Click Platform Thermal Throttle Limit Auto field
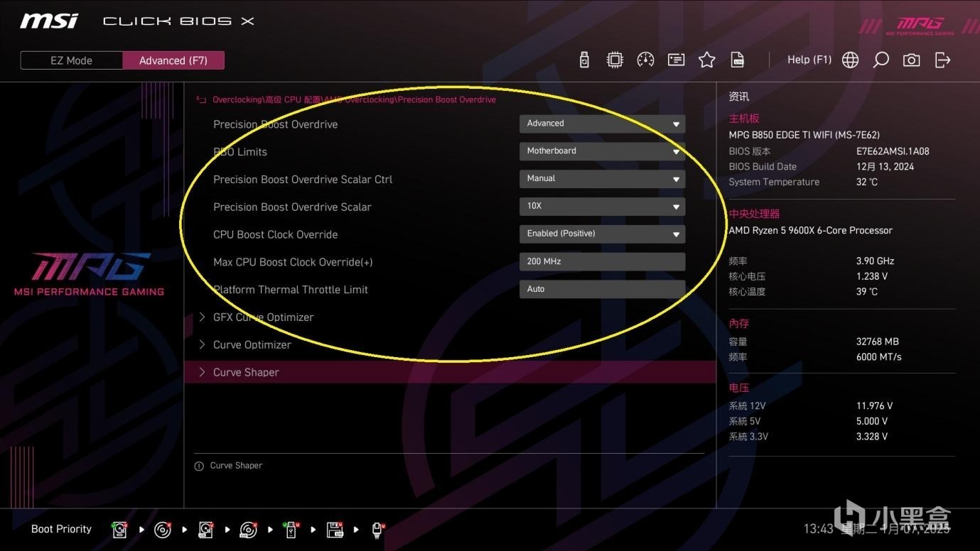The height and width of the screenshot is (551, 980). 602,289
